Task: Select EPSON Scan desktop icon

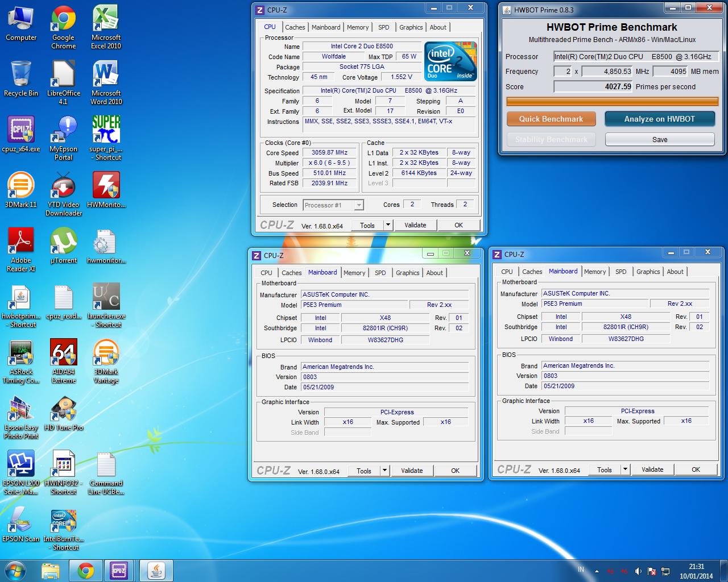Action: [21, 524]
